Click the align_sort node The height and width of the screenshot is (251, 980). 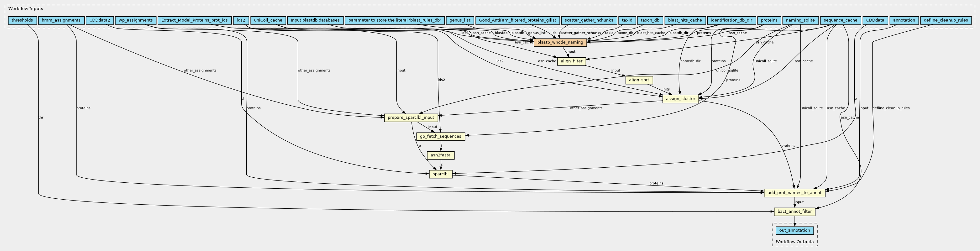point(639,80)
